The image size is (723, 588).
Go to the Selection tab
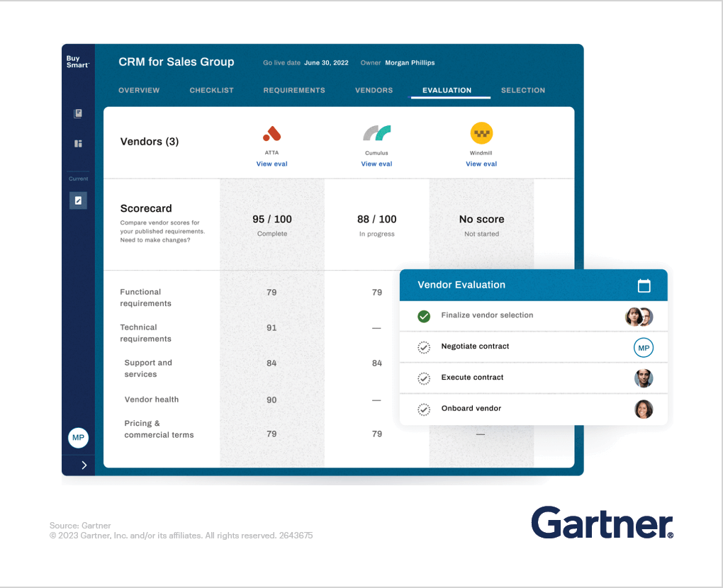(x=523, y=90)
